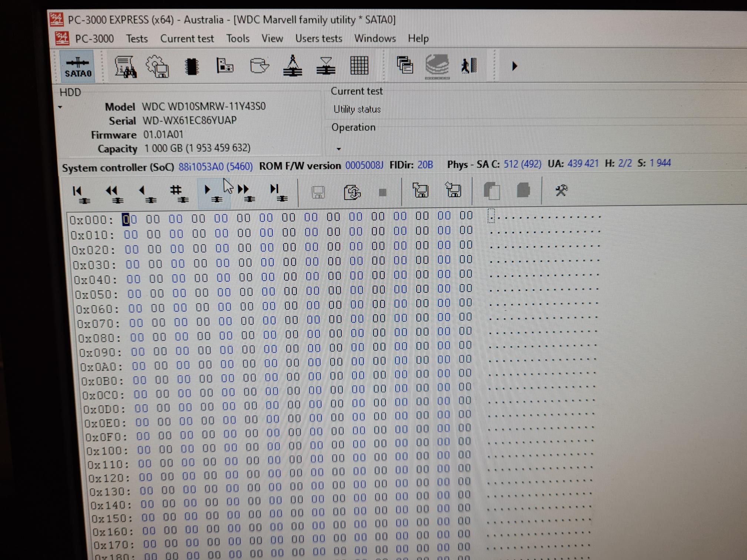Click the running man exit icon

[x=469, y=66]
